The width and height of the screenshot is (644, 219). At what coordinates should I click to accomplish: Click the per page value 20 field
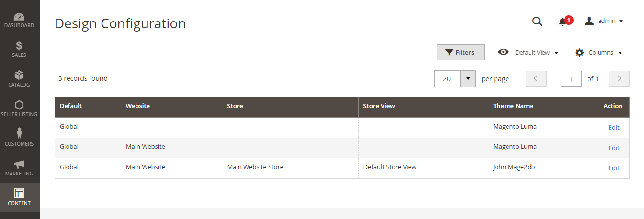447,79
